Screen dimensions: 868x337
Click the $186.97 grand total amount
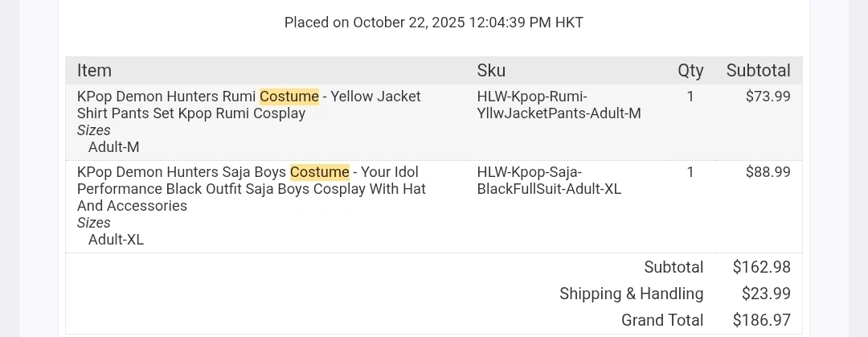tap(761, 320)
